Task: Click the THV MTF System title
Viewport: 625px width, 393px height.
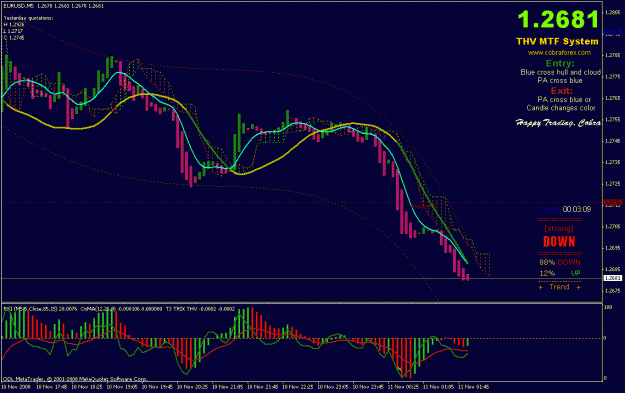Action: [557, 41]
